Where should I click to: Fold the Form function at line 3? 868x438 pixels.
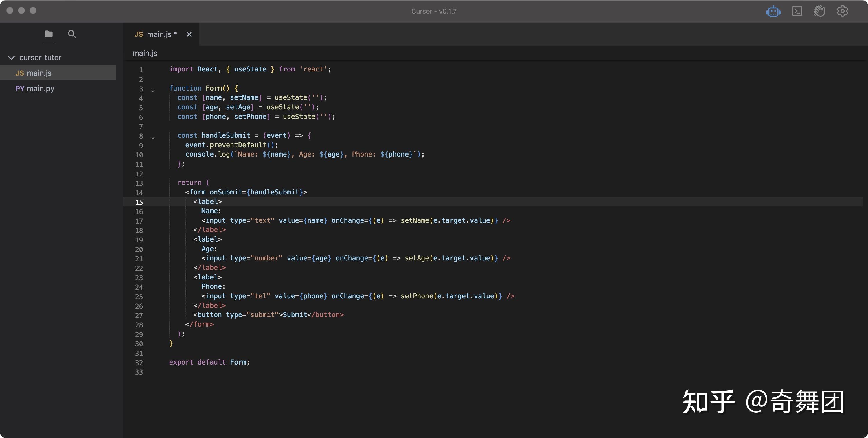click(153, 91)
